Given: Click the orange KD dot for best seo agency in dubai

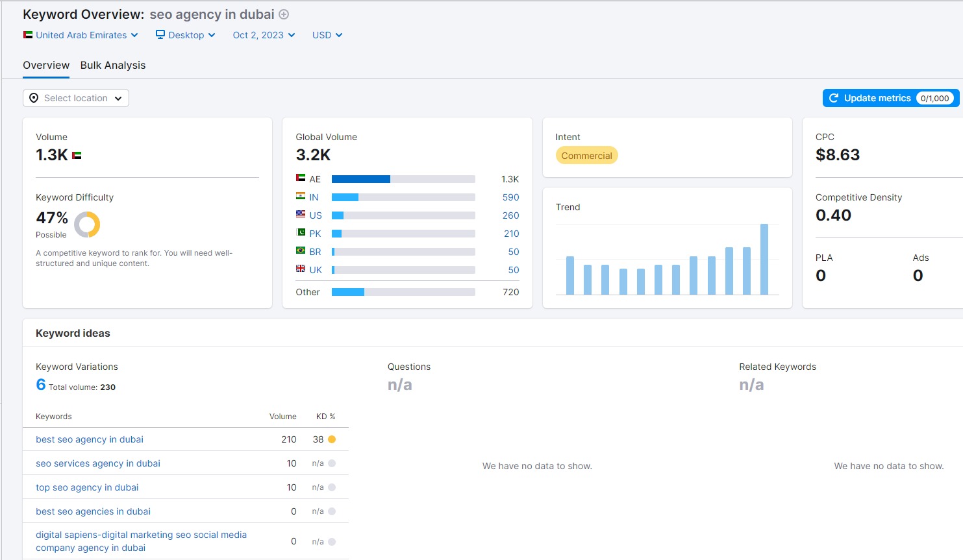Looking at the screenshot, I should pyautogui.click(x=332, y=439).
